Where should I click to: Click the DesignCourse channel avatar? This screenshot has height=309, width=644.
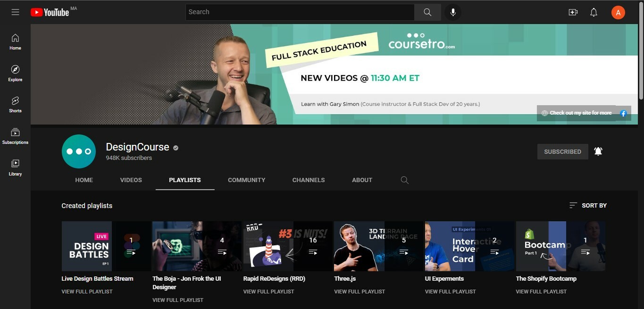click(x=79, y=151)
